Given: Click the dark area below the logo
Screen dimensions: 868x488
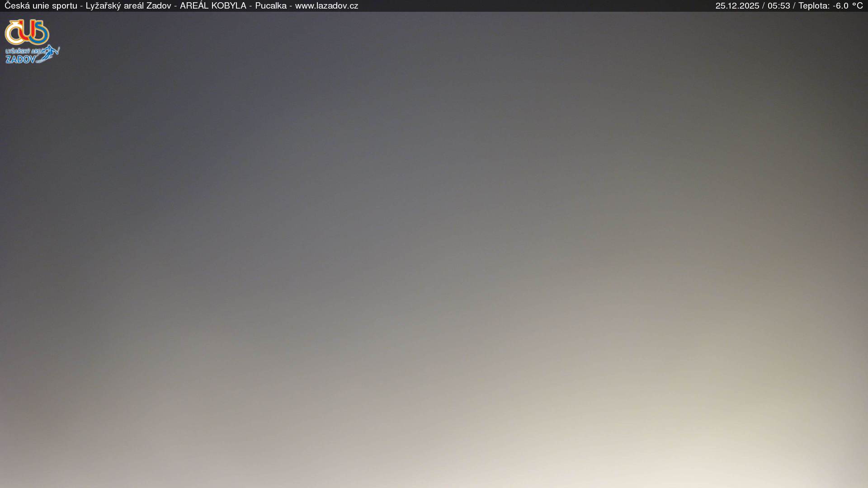Looking at the screenshot, I should tap(32, 99).
